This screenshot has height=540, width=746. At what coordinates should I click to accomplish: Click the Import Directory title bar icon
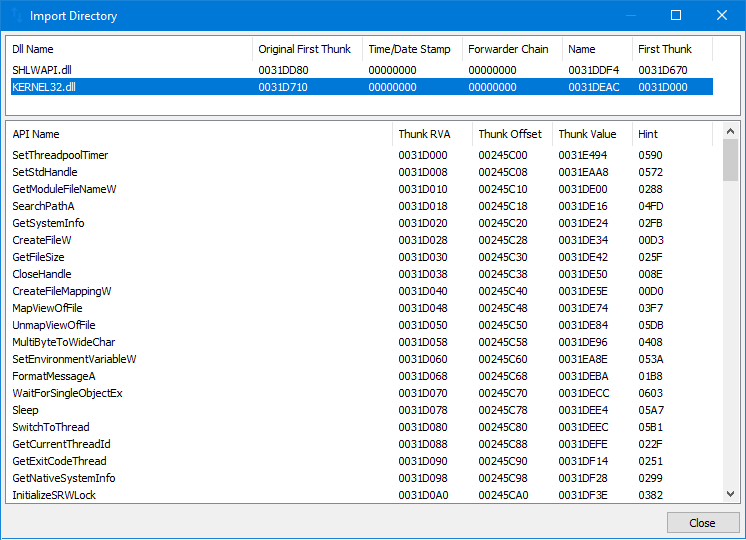[17, 15]
